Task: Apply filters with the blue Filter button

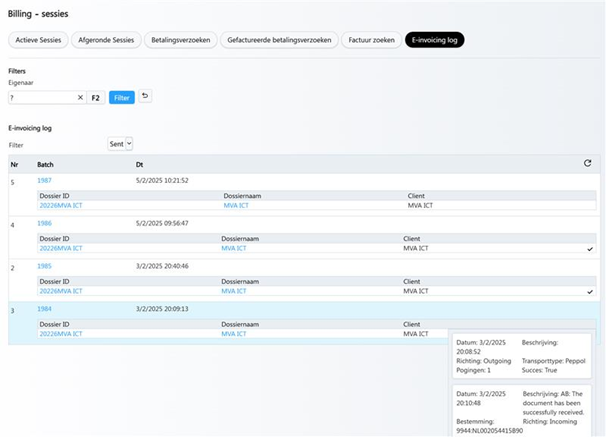Action: pos(122,98)
